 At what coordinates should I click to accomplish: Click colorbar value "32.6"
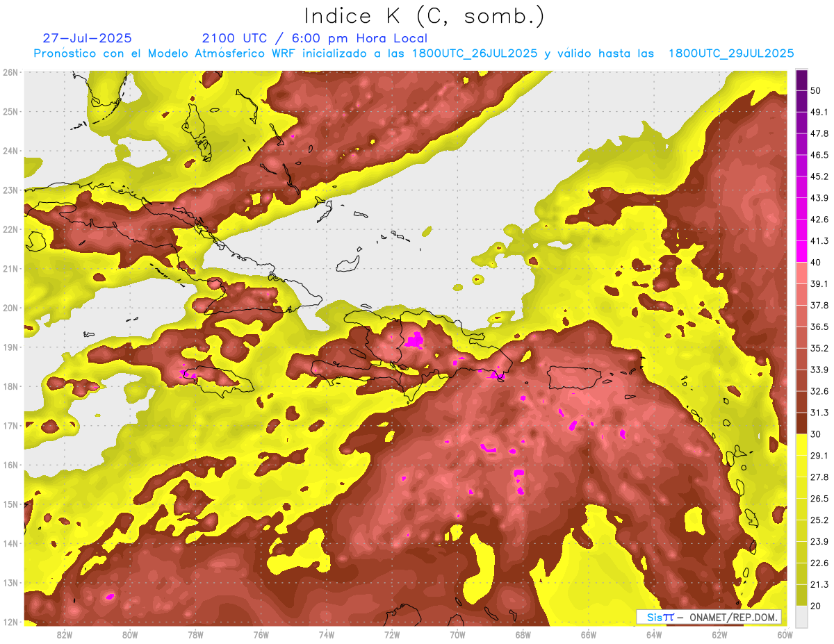(x=819, y=391)
